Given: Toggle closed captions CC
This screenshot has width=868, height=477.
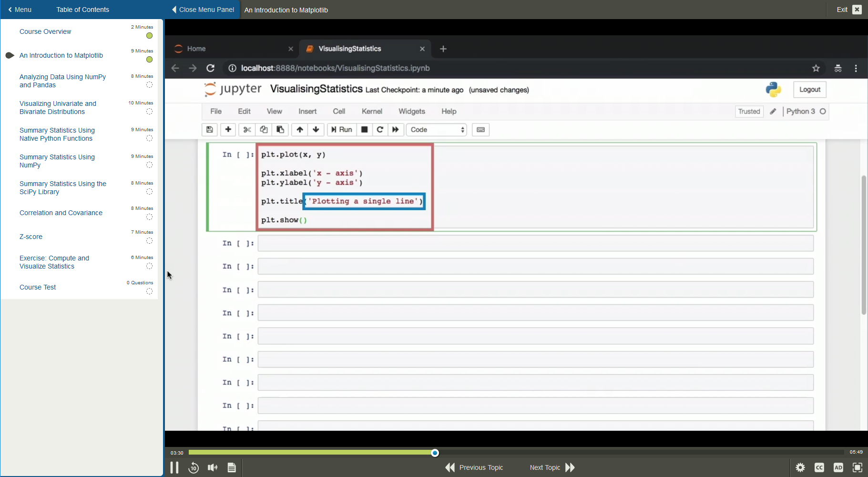Looking at the screenshot, I should 819,467.
